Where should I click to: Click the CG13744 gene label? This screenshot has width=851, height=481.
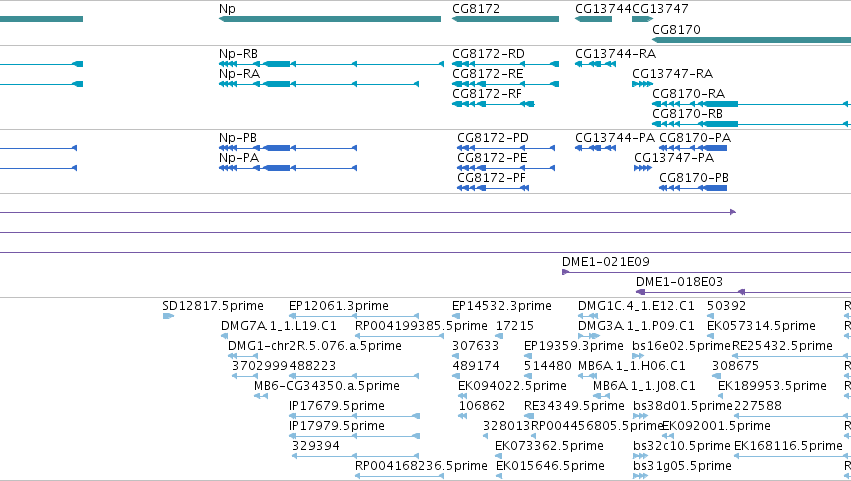[x=604, y=9]
